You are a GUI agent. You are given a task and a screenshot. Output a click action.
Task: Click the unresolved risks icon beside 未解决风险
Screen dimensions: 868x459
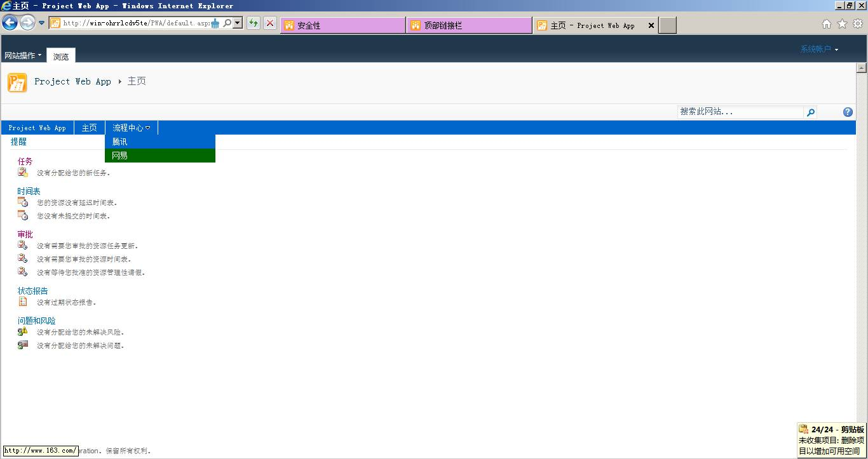[23, 331]
